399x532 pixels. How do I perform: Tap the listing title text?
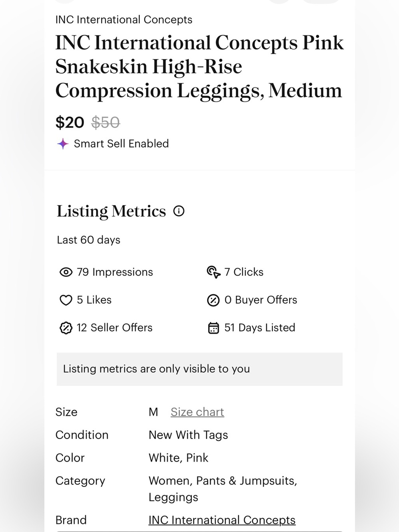[x=199, y=67]
